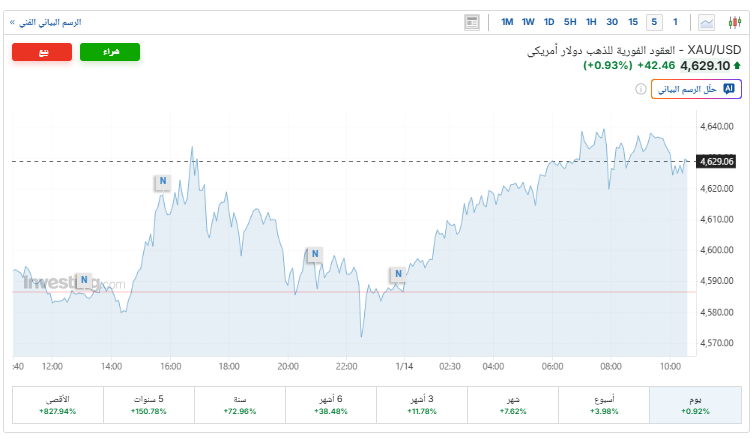Switch to the أسبوع (week) range tab
This screenshot has width=752, height=439.
pyautogui.click(x=603, y=404)
